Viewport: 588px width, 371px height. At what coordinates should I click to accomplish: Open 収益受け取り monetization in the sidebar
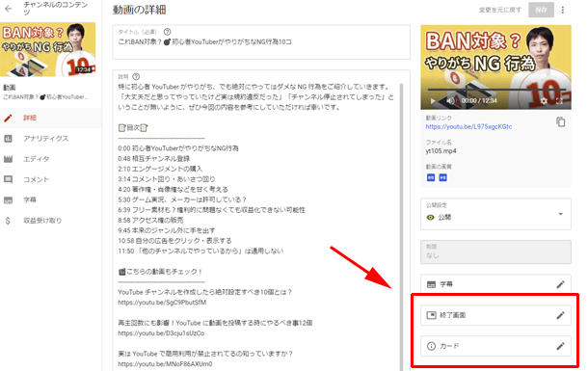(x=51, y=221)
